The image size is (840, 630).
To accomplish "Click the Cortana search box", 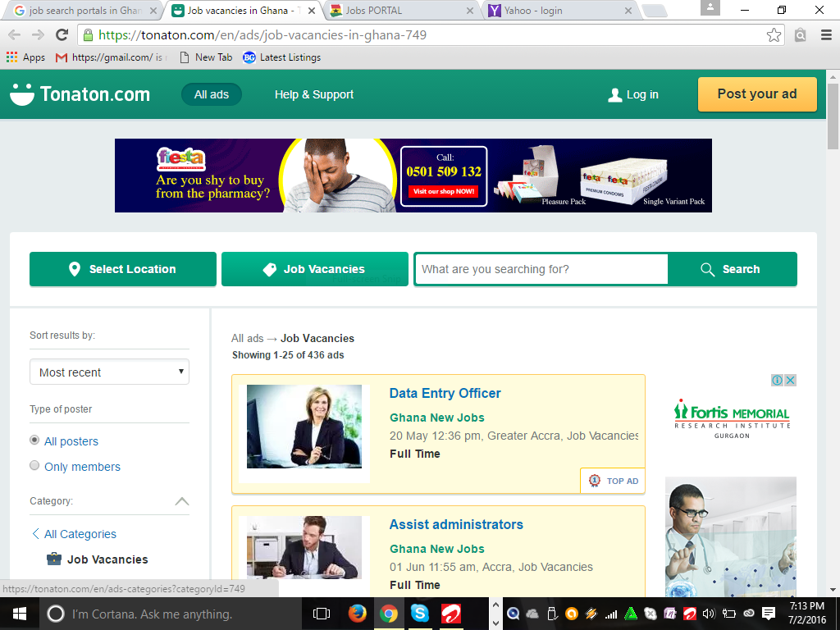I will click(171, 614).
